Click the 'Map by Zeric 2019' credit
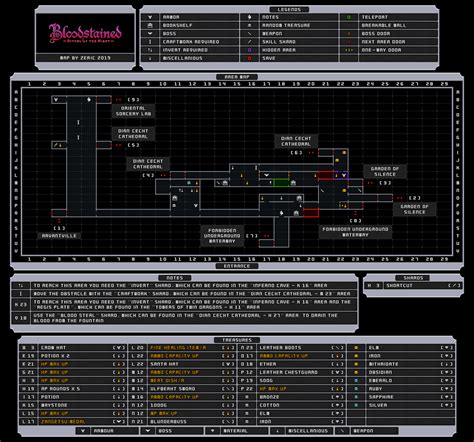The width and height of the screenshot is (474, 442). [85, 58]
